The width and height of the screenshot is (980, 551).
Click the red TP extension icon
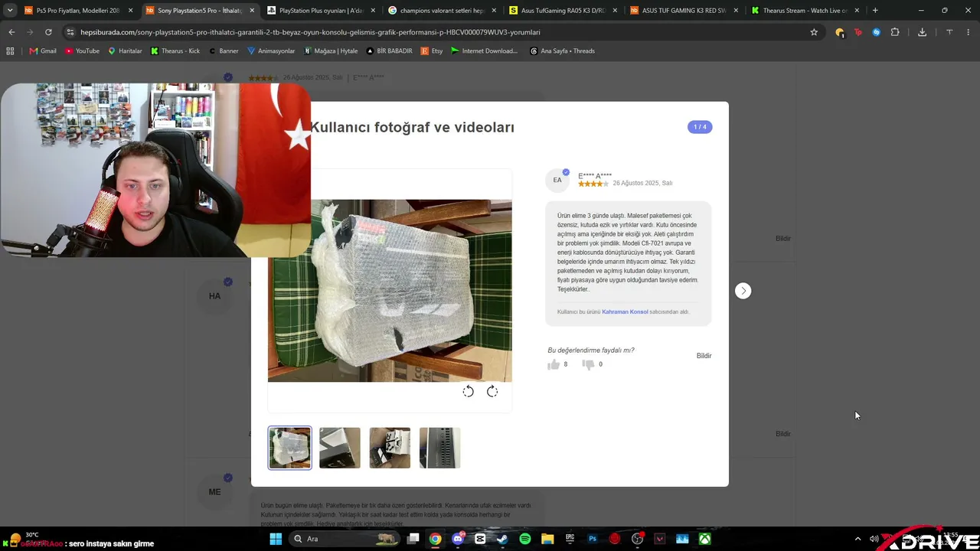tap(858, 32)
